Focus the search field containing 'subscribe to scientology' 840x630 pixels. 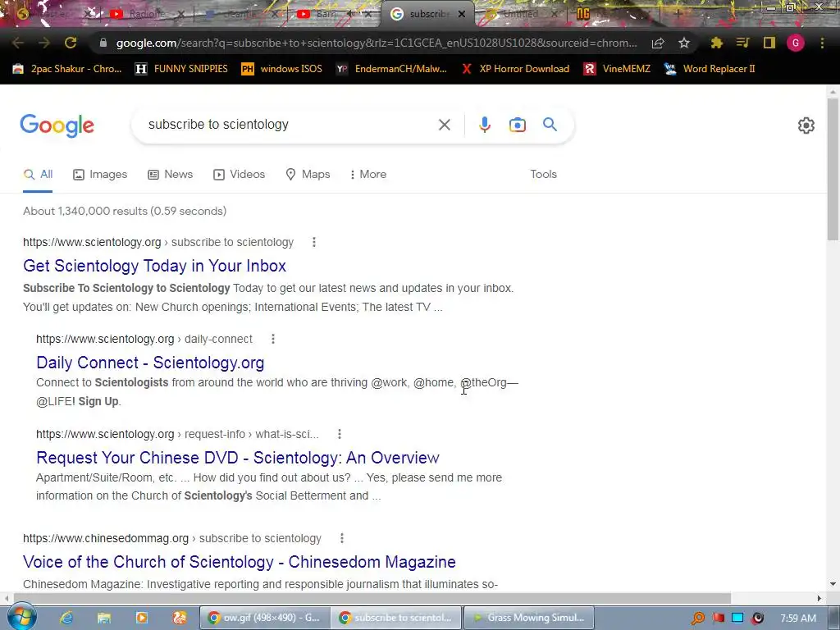[290, 125]
